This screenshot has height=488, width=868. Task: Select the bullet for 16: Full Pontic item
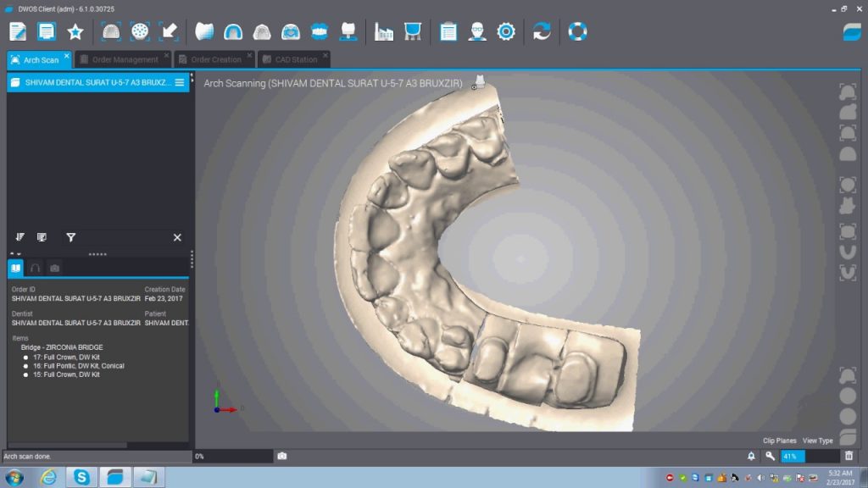coord(26,366)
